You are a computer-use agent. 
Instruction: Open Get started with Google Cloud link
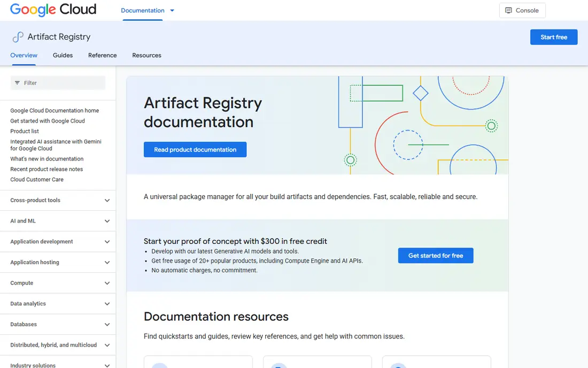[x=47, y=121]
